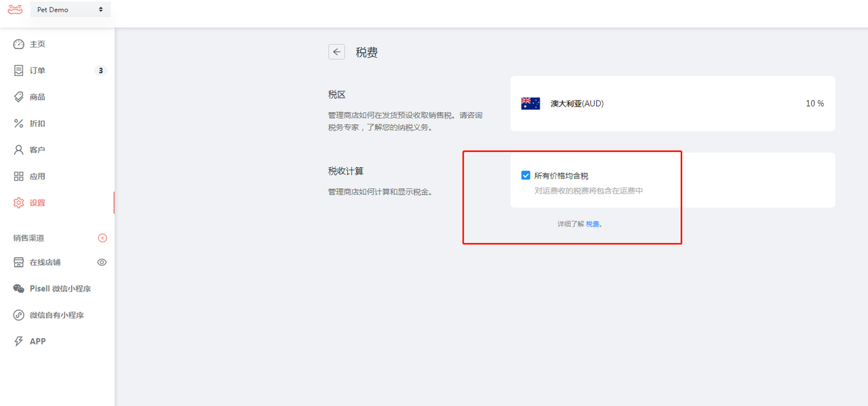Go back using the arrow button
Image resolution: width=868 pixels, height=406 pixels.
coord(337,52)
